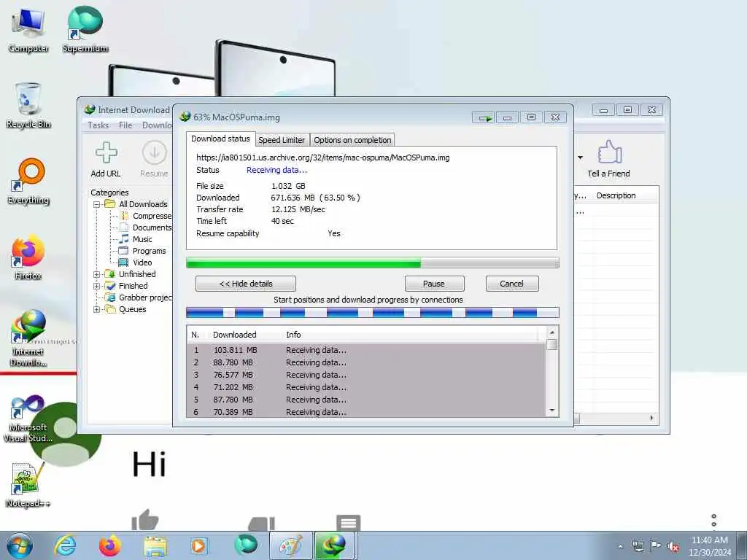This screenshot has width=747, height=560.
Task: Click the Show desktop strip at taskbar end
Action: (x=742, y=545)
